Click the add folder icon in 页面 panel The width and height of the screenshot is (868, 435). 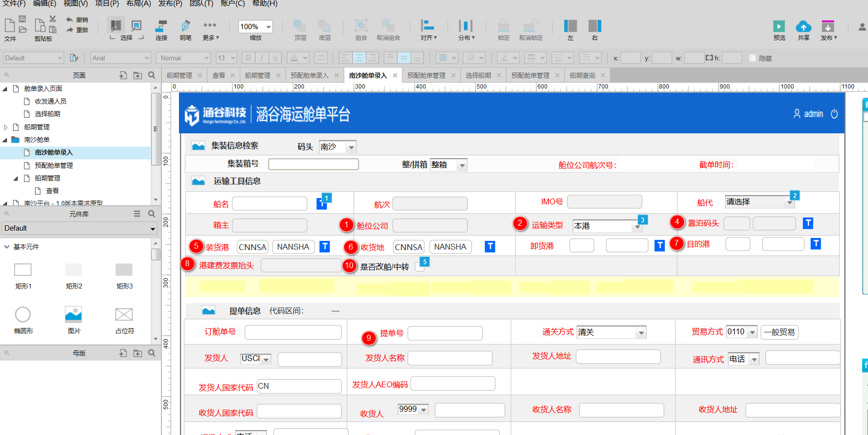tap(138, 75)
